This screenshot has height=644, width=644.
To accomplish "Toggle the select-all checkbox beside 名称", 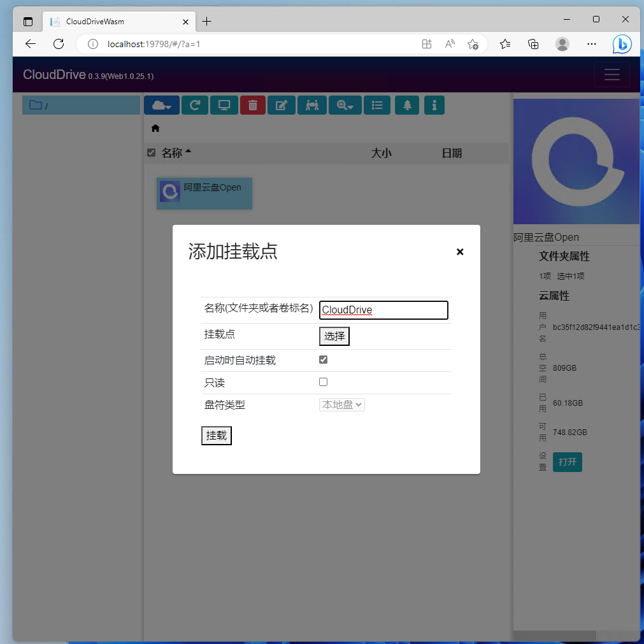I will (151, 153).
